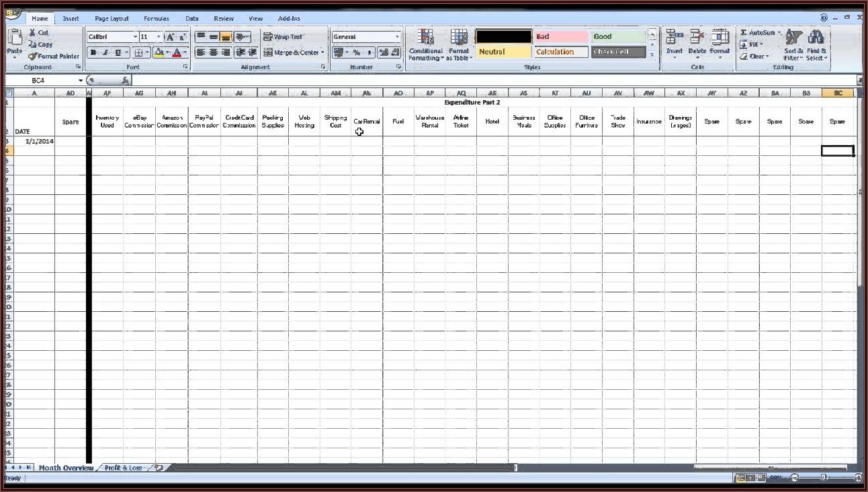
Task: Apply the Neutral cell style swatch
Action: pyautogui.click(x=503, y=52)
